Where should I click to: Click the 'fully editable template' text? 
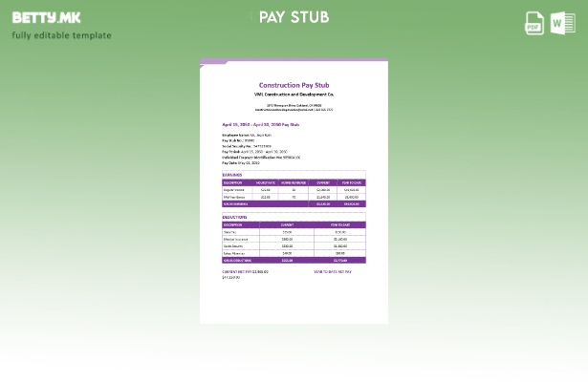tap(61, 35)
